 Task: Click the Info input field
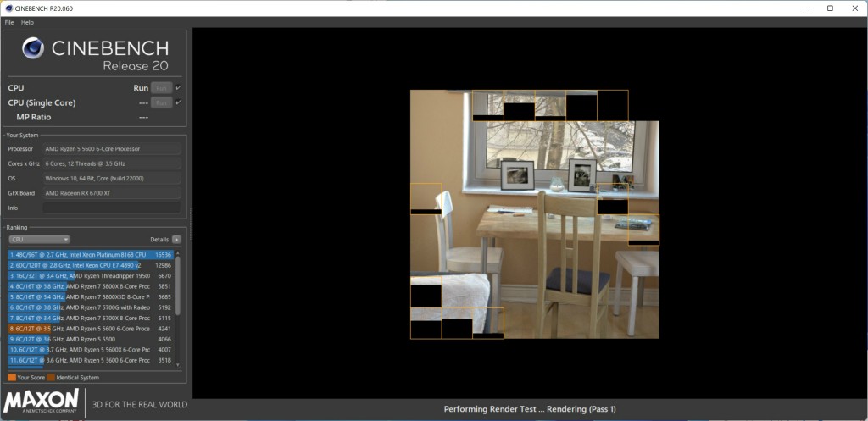pyautogui.click(x=112, y=208)
